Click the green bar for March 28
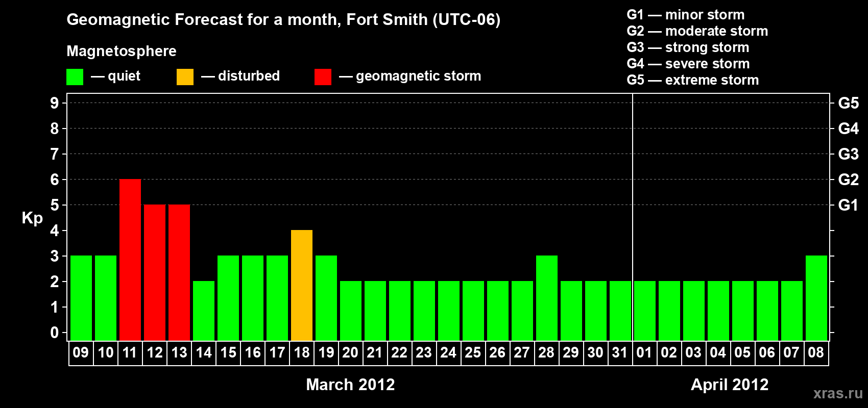This screenshot has height=408, width=868. click(x=547, y=298)
